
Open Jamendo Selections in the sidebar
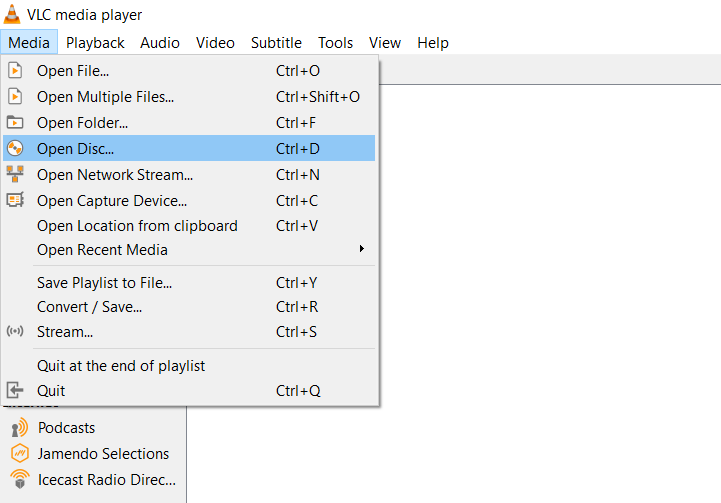click(103, 454)
